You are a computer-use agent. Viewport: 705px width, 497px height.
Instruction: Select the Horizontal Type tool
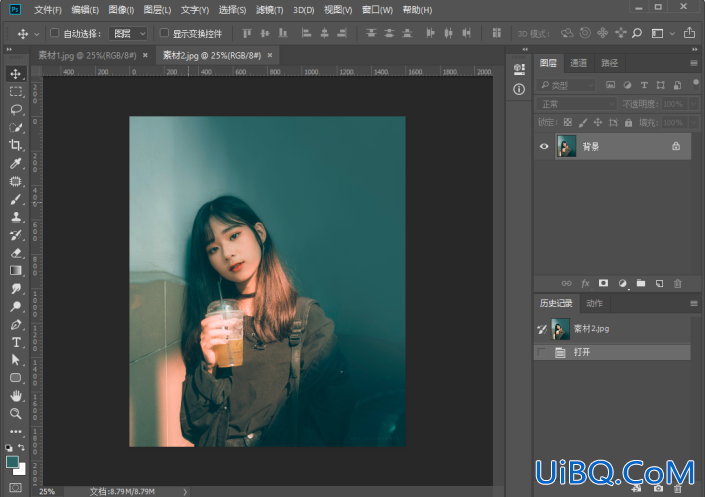tap(16, 342)
